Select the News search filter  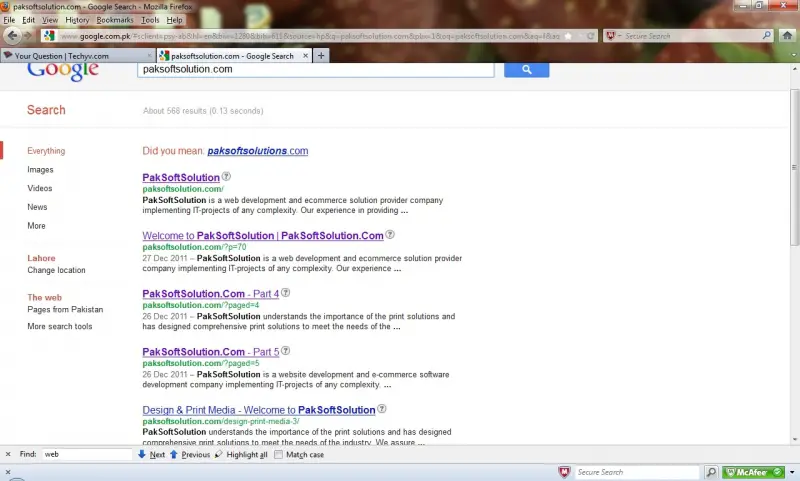pos(37,207)
